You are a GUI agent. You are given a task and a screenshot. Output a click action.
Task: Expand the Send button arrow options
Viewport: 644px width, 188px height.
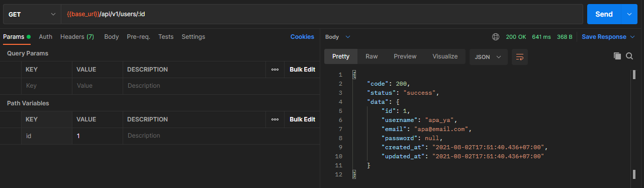tap(629, 14)
